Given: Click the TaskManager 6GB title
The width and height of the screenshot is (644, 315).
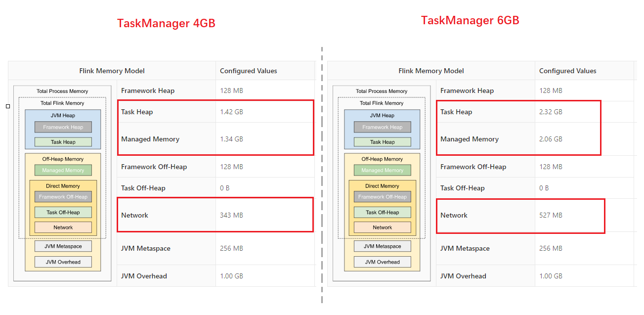Looking at the screenshot, I should [x=470, y=20].
